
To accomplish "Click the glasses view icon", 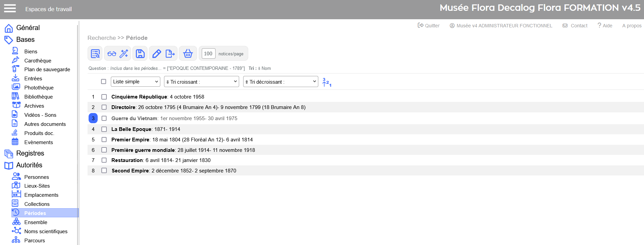I will pyautogui.click(x=112, y=54).
